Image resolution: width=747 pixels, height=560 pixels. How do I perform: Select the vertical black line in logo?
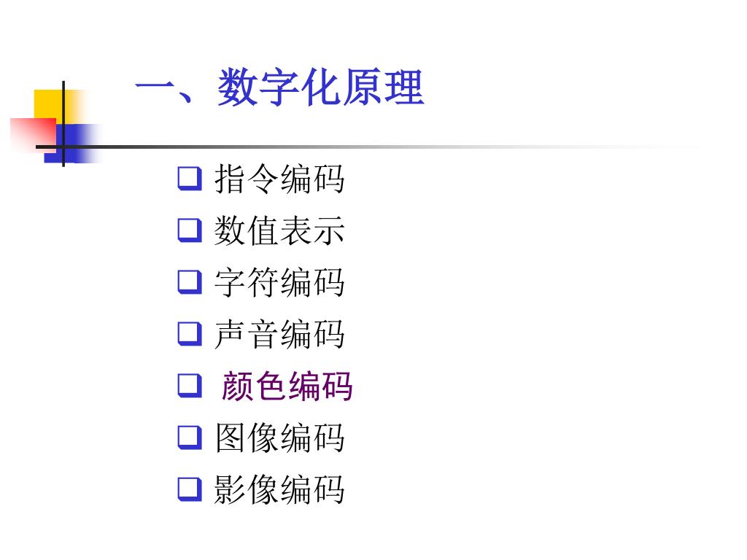(63, 124)
